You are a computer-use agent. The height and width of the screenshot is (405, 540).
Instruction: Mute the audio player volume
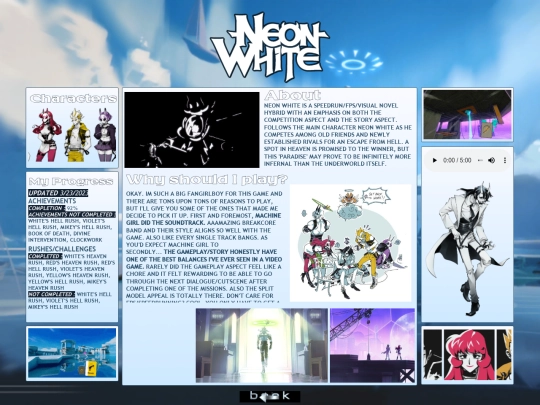click(x=492, y=160)
